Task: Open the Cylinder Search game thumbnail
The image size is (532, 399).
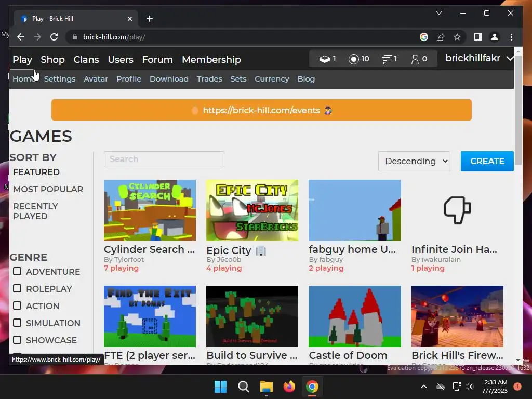Action: (x=150, y=210)
